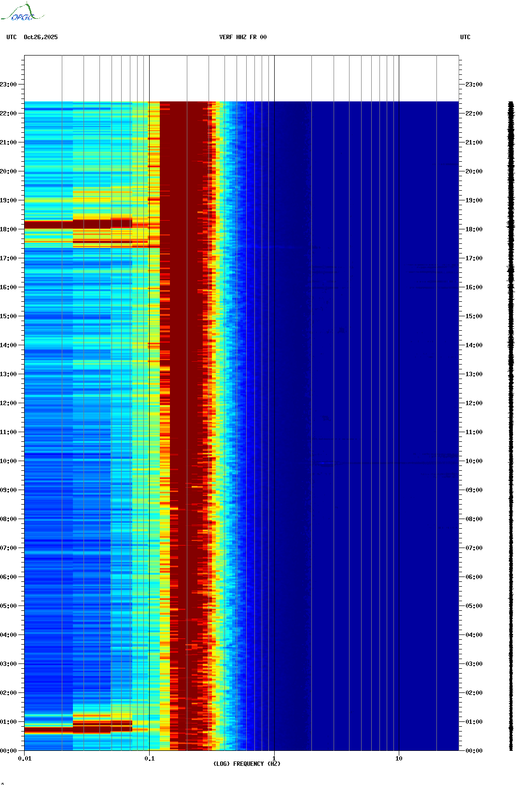Click the 02:00 label on the right axis

[474, 693]
